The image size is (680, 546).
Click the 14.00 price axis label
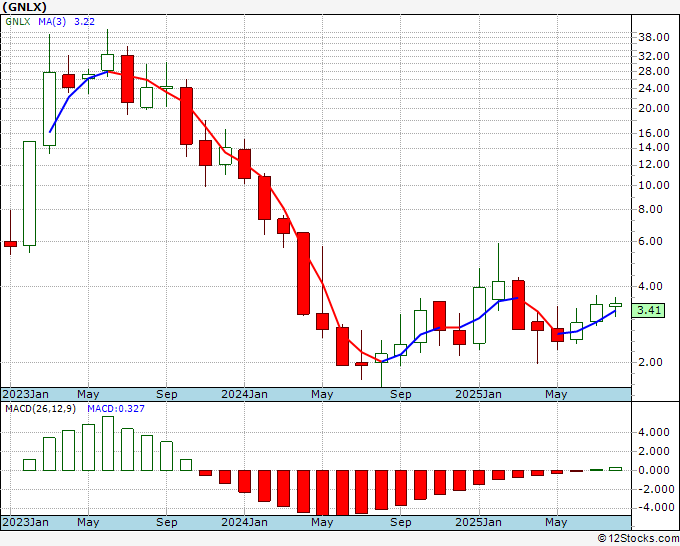pos(654,147)
